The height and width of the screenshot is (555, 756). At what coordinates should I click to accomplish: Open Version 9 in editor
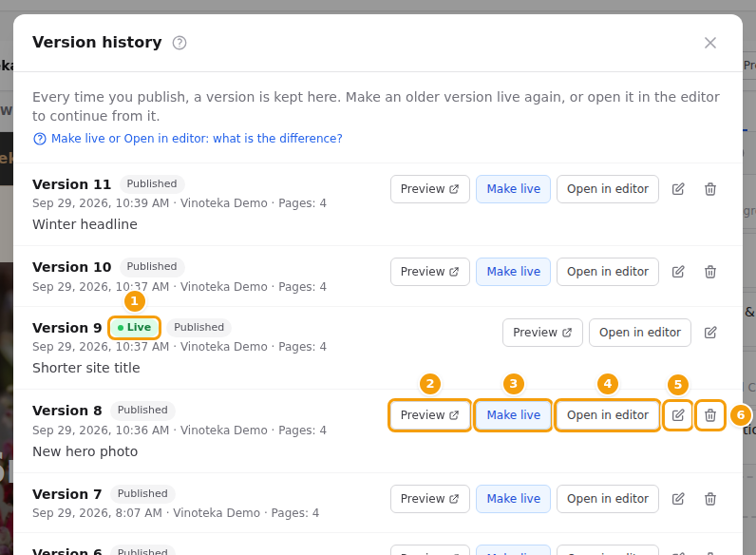tap(640, 333)
